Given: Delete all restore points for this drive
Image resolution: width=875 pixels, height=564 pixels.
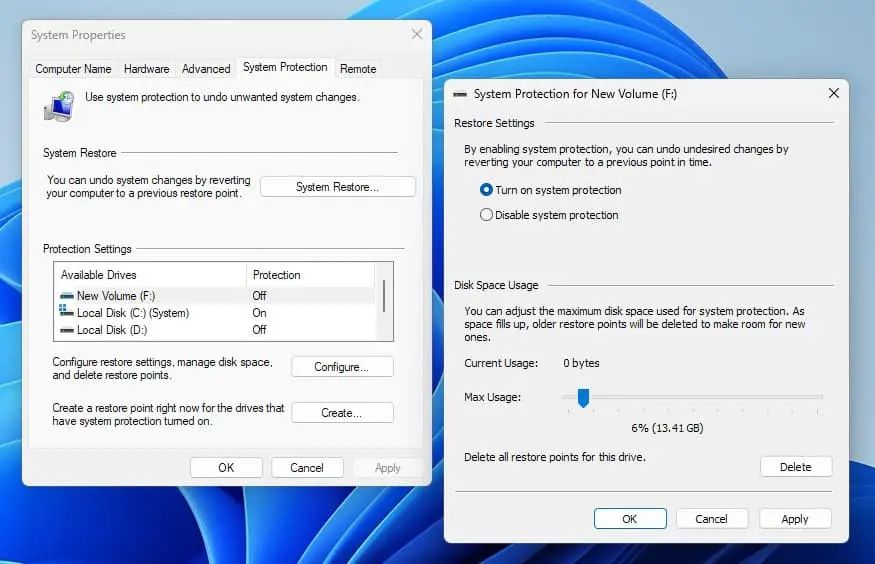Looking at the screenshot, I should (x=796, y=467).
